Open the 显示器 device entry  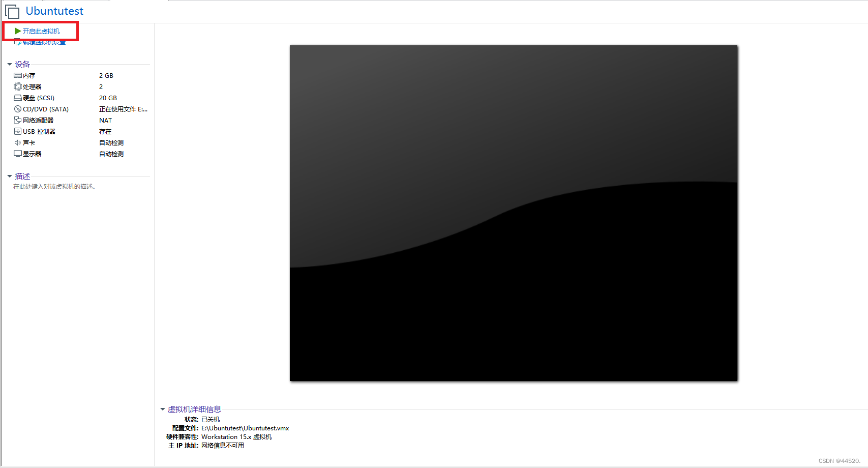tap(32, 154)
